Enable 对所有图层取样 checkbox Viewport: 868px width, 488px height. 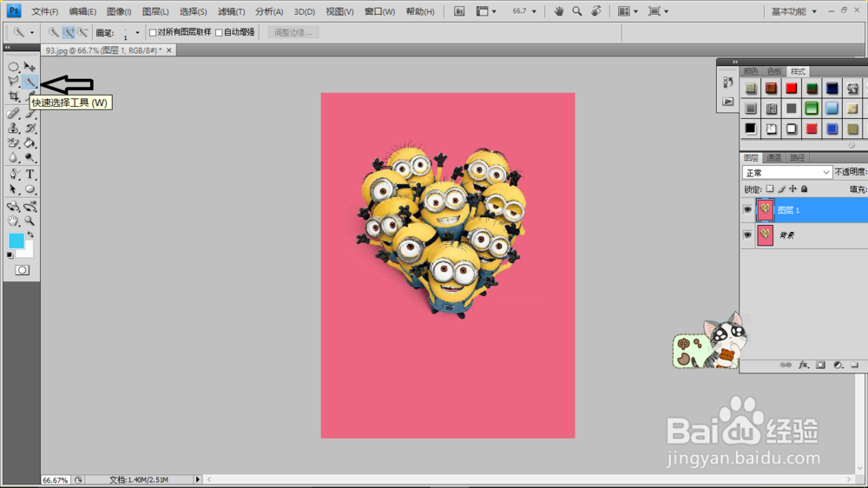(x=153, y=33)
